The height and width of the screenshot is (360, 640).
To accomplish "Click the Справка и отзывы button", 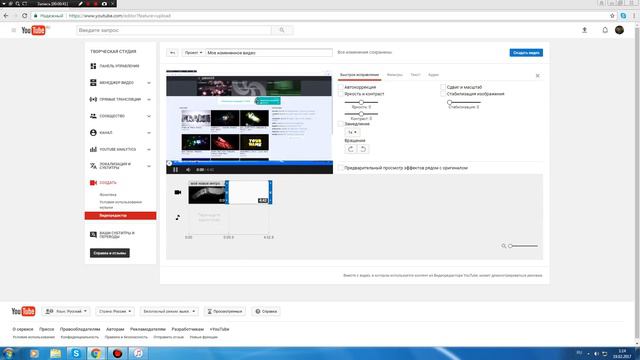I will 110,253.
